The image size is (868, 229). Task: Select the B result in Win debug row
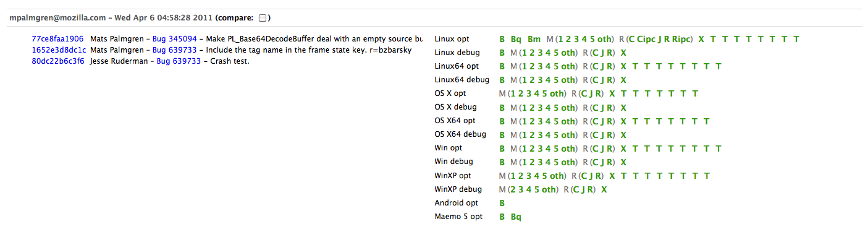[502, 162]
